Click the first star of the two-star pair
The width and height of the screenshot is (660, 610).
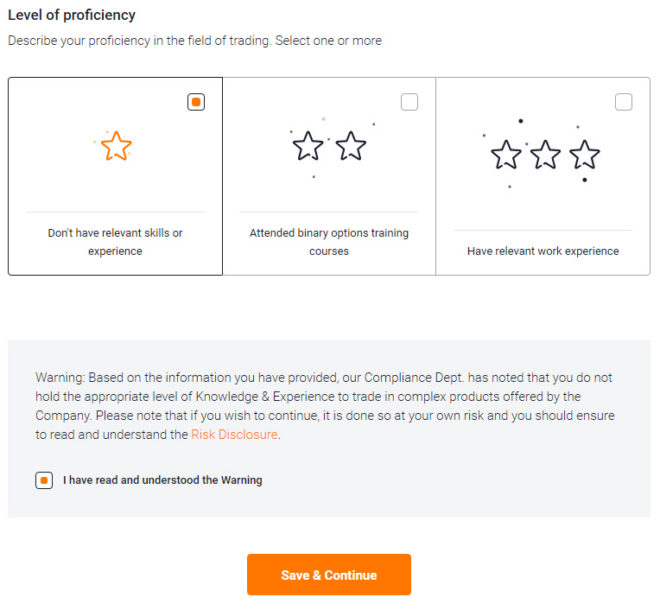[308, 146]
